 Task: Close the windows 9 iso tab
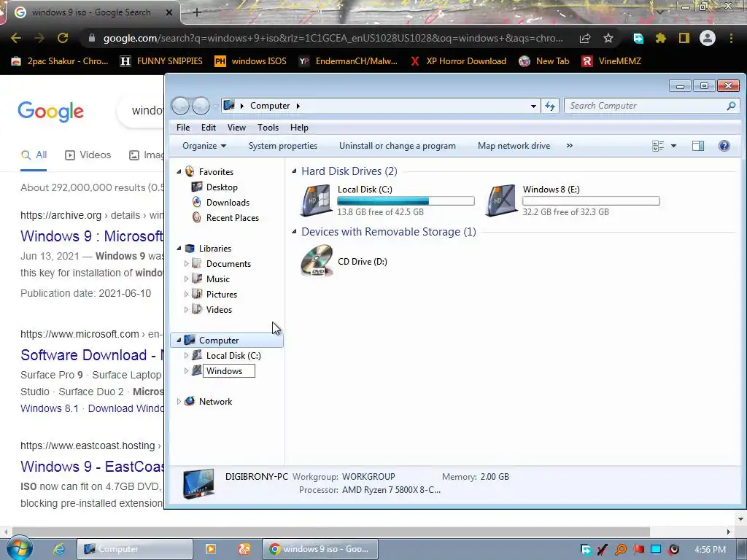(x=169, y=12)
